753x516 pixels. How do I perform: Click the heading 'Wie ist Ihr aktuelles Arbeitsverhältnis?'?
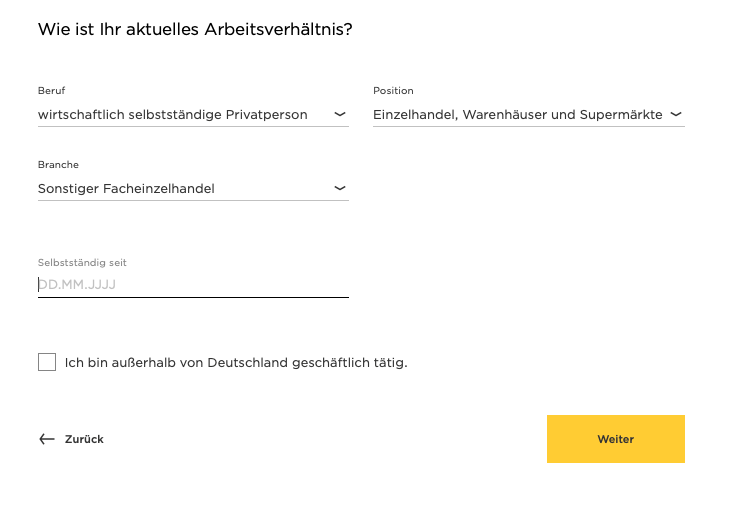click(195, 29)
